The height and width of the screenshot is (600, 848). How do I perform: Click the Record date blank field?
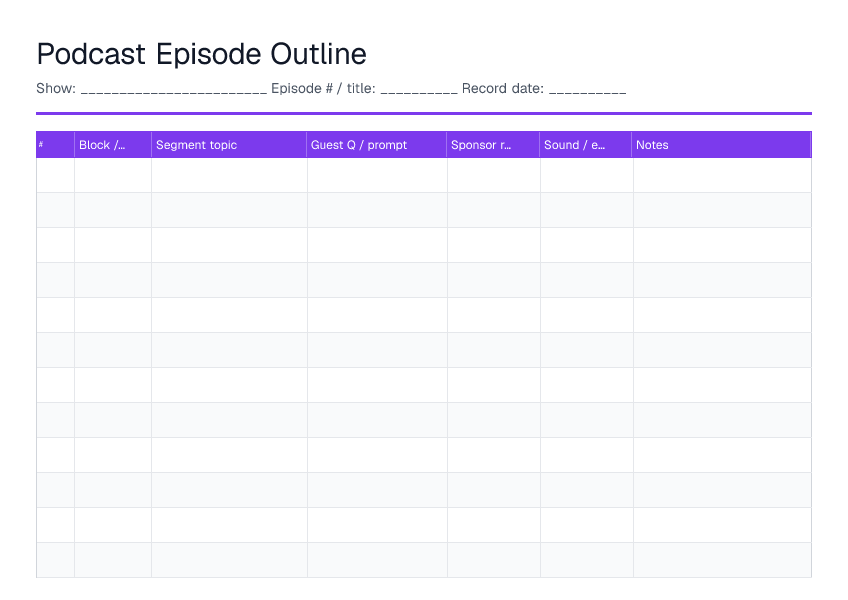[587, 89]
